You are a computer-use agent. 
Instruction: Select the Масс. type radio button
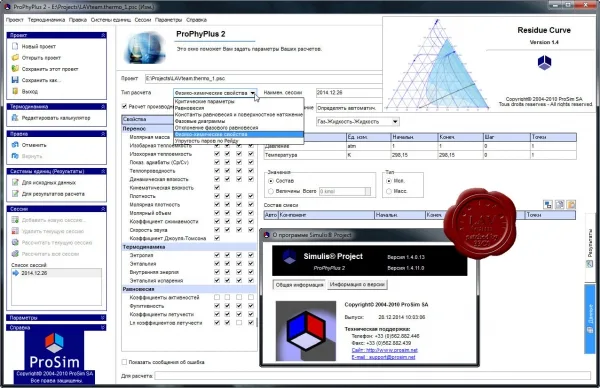click(x=389, y=191)
